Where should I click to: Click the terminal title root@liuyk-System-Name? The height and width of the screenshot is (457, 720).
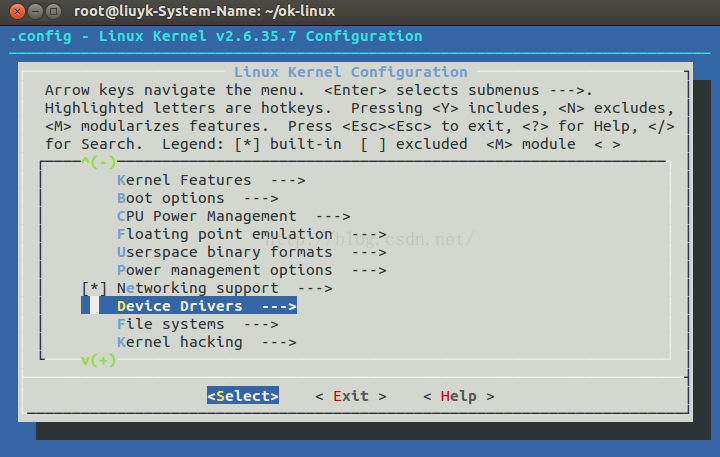[204, 11]
